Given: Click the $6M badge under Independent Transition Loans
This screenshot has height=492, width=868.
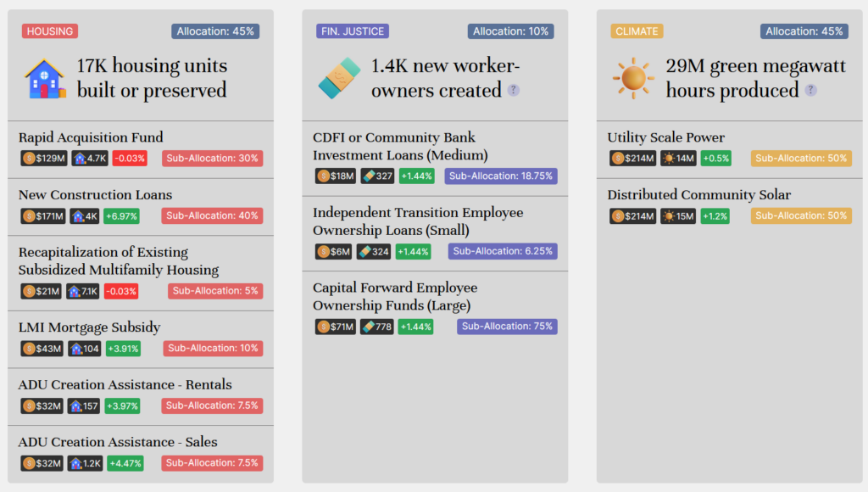Looking at the screenshot, I should [x=334, y=252].
